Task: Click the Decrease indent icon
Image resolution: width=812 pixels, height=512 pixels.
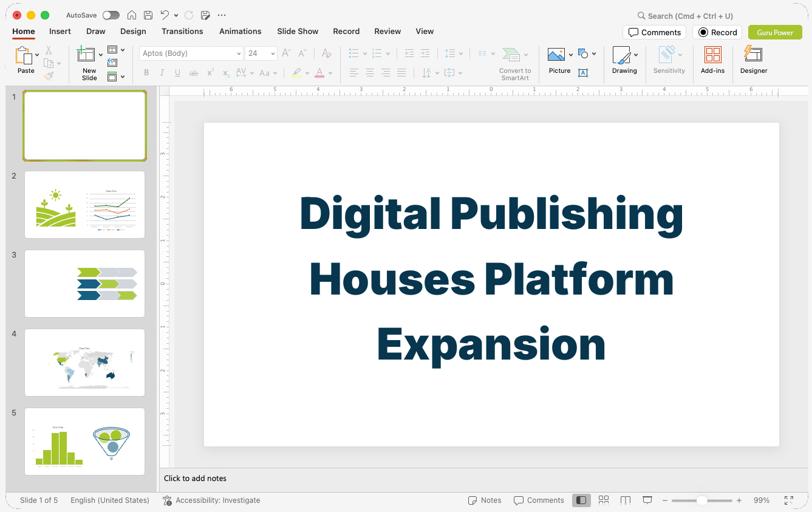Action: click(409, 53)
